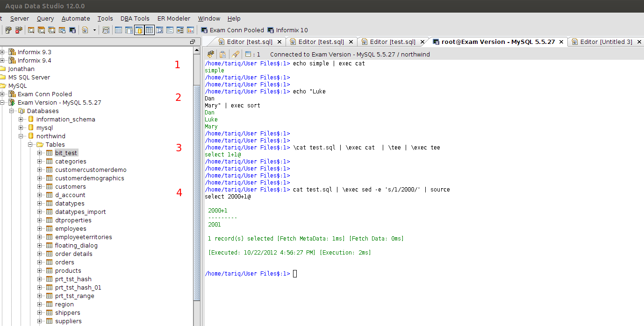Open the Tools menu
This screenshot has height=326, width=644.
(105, 19)
